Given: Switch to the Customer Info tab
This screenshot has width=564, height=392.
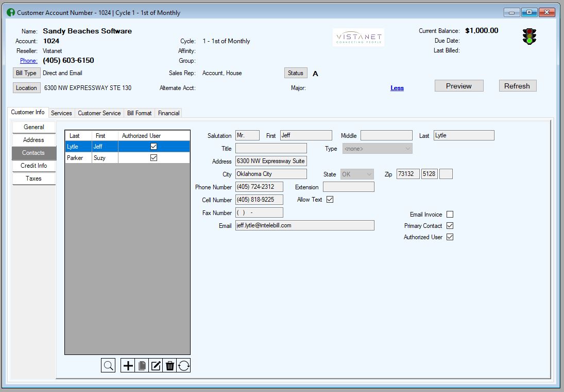Looking at the screenshot, I should [x=28, y=112].
